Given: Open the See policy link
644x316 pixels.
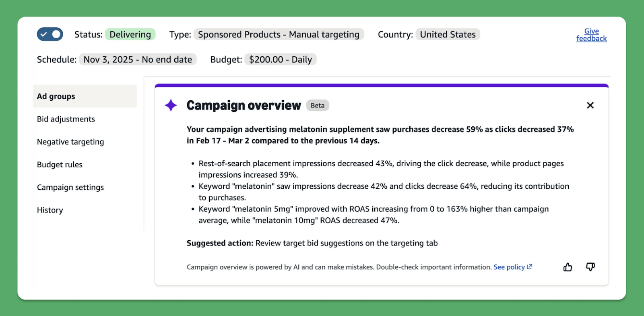Looking at the screenshot, I should [x=509, y=267].
